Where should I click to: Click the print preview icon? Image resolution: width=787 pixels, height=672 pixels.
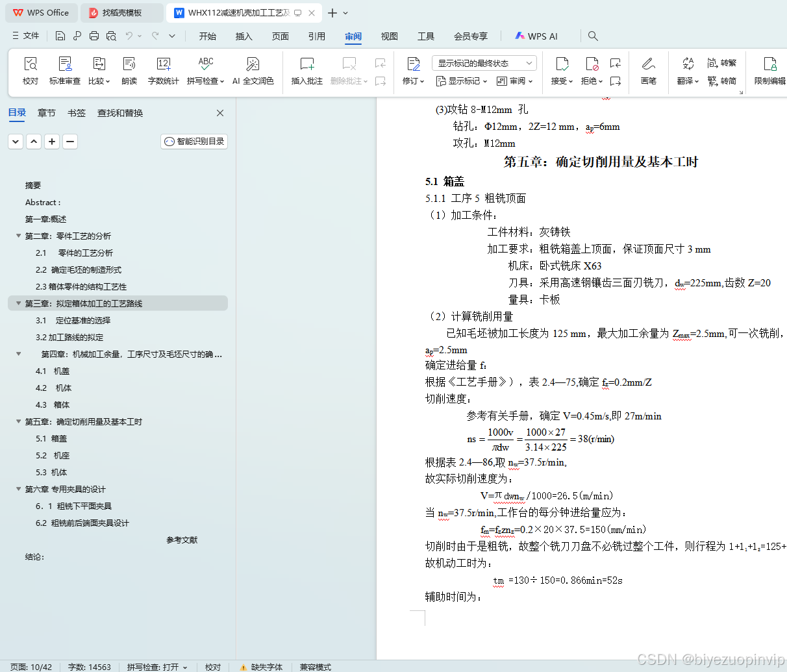111,36
